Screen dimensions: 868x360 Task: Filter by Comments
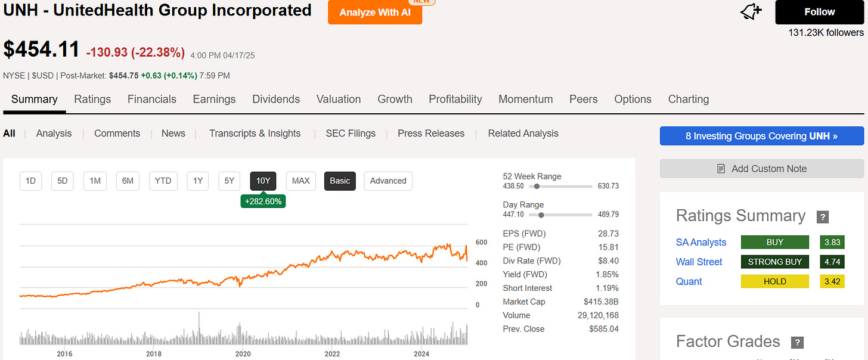point(117,134)
